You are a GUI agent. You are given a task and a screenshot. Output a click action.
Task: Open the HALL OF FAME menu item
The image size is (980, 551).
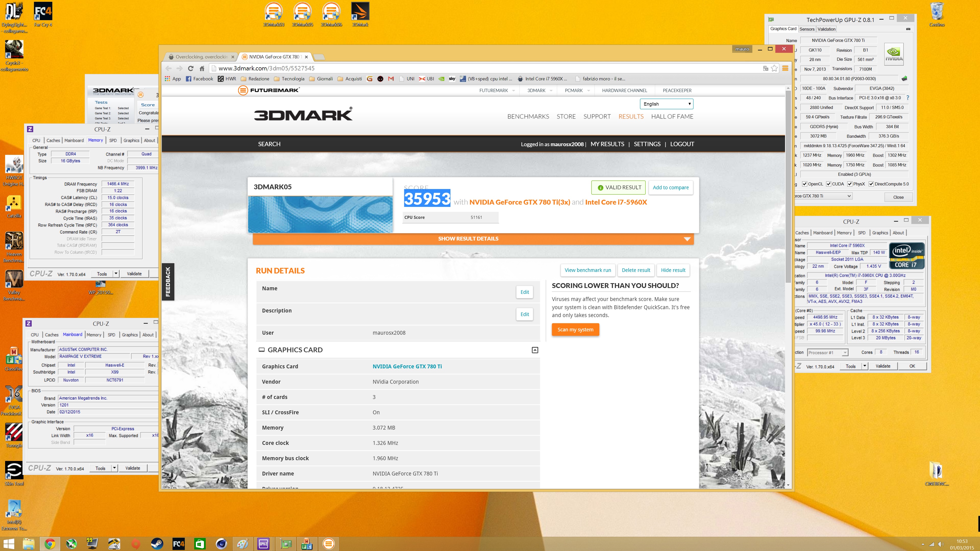click(672, 117)
